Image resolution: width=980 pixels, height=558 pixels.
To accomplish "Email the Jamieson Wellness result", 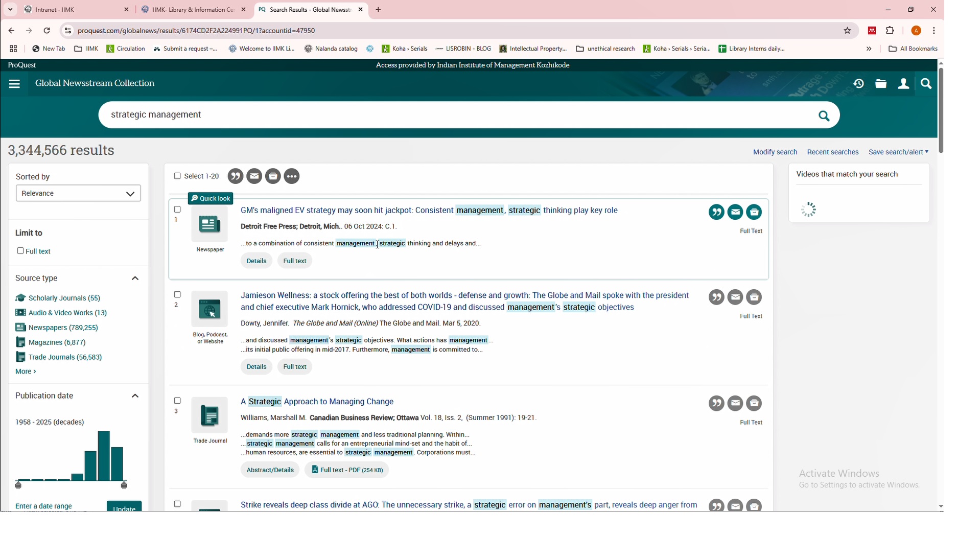I will pos(735,298).
